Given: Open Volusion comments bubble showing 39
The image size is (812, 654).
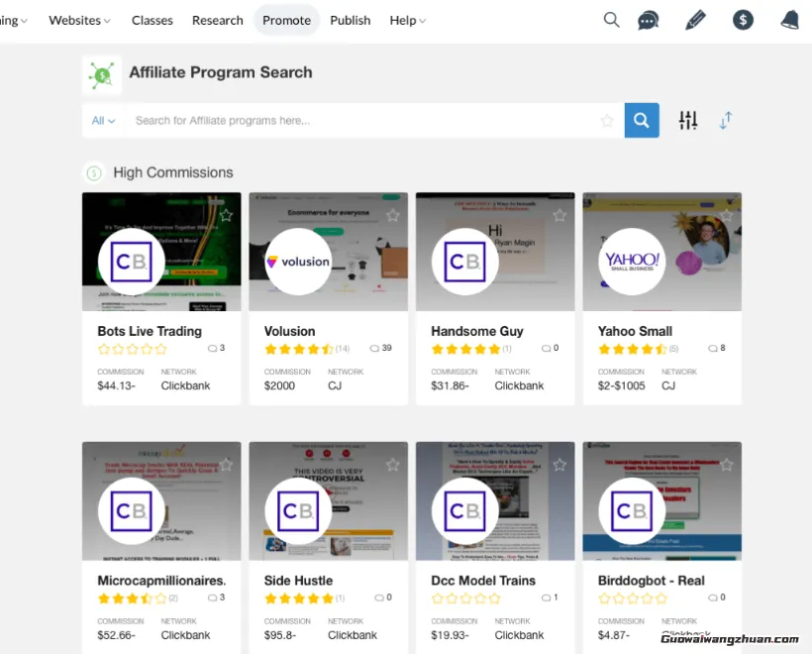Looking at the screenshot, I should tap(380, 348).
